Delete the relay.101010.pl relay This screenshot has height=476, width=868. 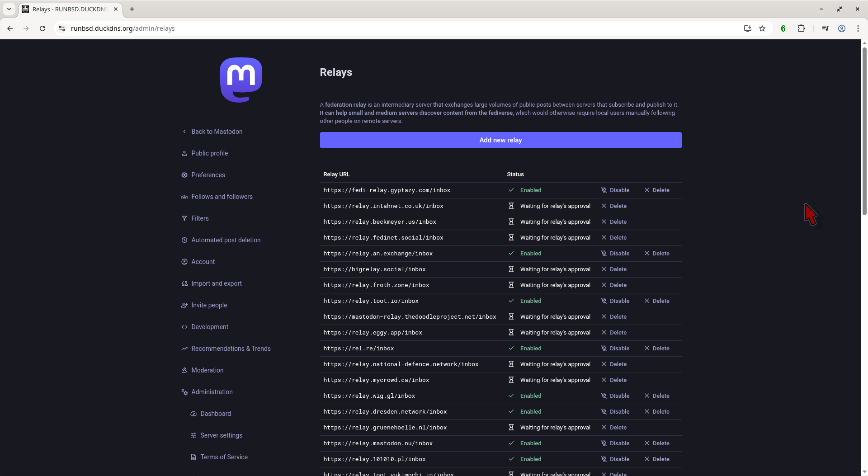coord(657,459)
